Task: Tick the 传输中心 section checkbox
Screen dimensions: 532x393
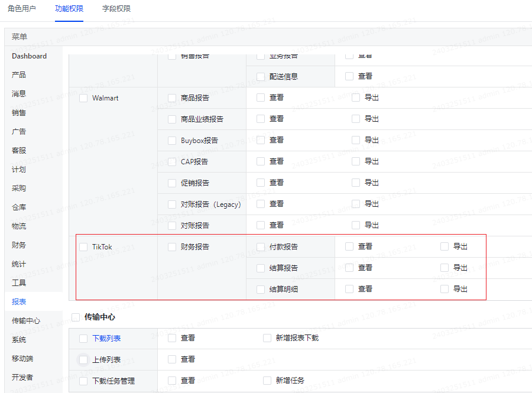Action: pyautogui.click(x=76, y=317)
